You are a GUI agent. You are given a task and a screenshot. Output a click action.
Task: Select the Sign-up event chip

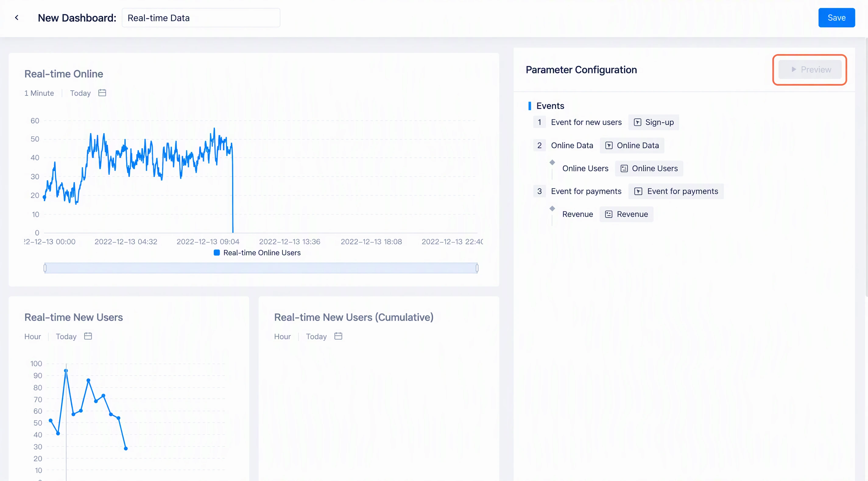653,122
